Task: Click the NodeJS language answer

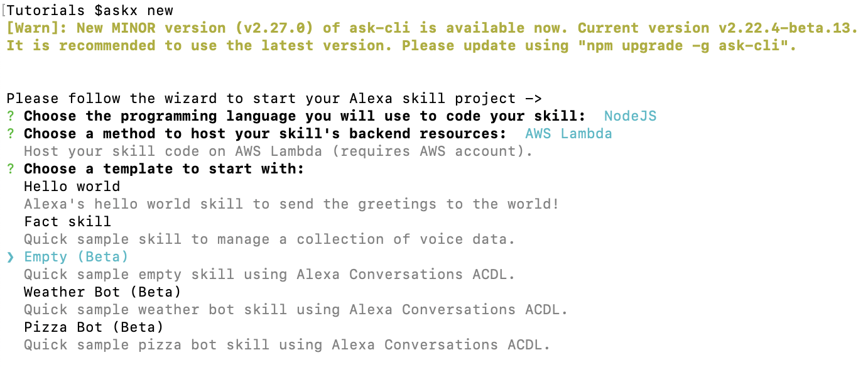Action: [x=630, y=116]
